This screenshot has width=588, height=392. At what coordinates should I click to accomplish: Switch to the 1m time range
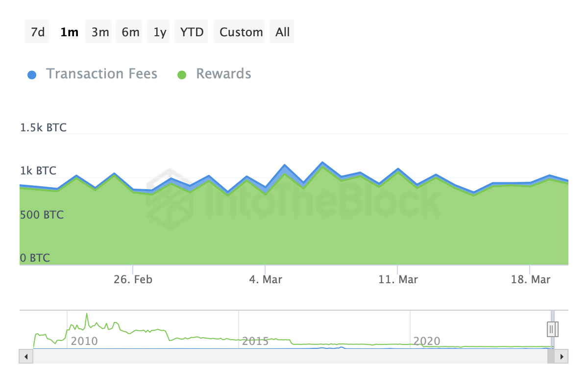69,32
